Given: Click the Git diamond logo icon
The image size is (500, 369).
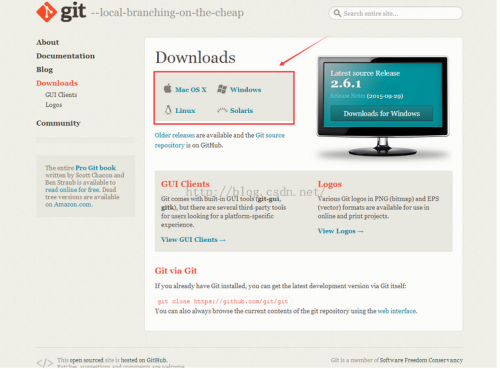Looking at the screenshot, I should point(46,12).
